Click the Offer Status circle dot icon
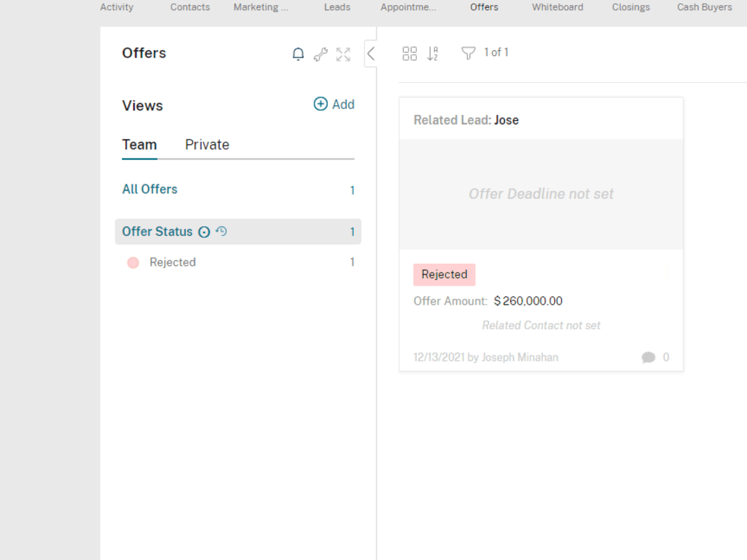The image size is (747, 560). pyautogui.click(x=204, y=232)
